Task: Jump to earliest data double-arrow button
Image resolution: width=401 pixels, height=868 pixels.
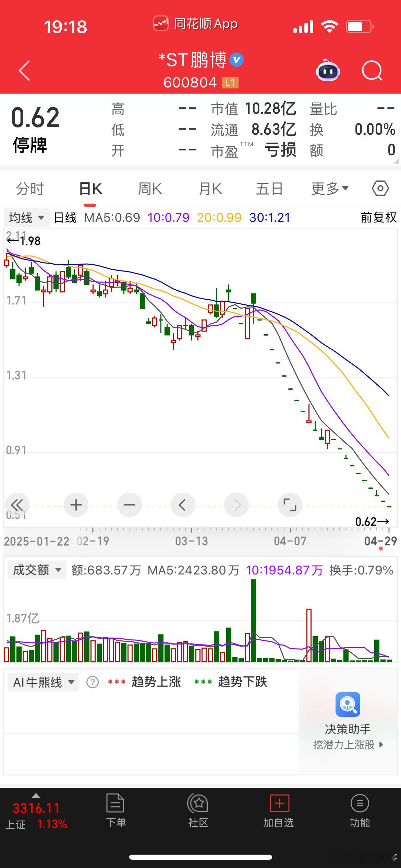Action: 17,505
